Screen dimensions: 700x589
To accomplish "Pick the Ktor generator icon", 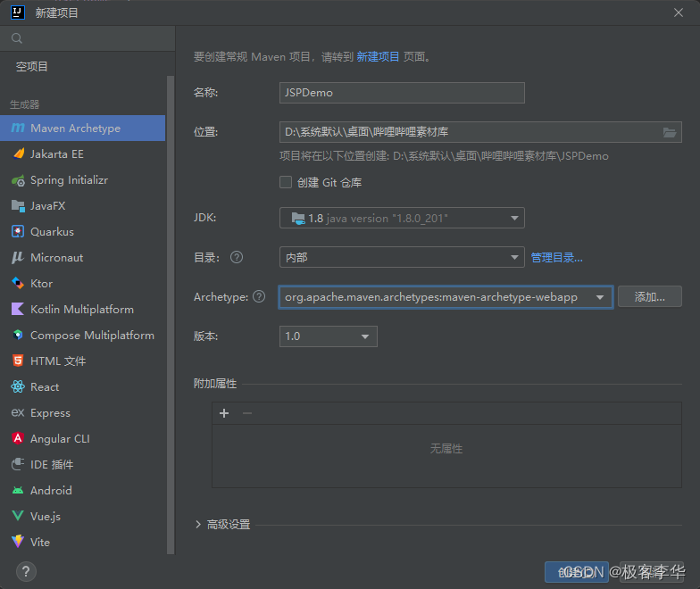I will tap(18, 284).
